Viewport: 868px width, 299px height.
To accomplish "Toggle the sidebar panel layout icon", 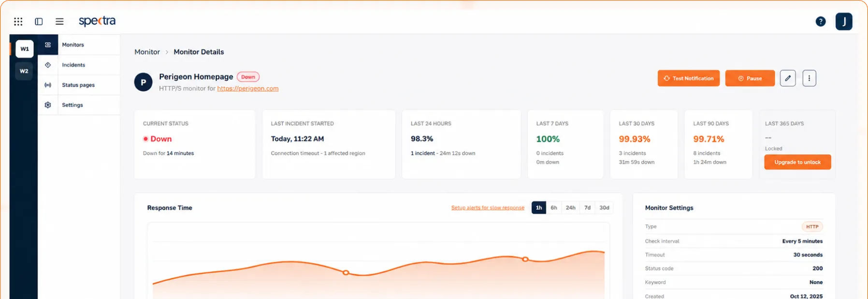I will point(39,21).
